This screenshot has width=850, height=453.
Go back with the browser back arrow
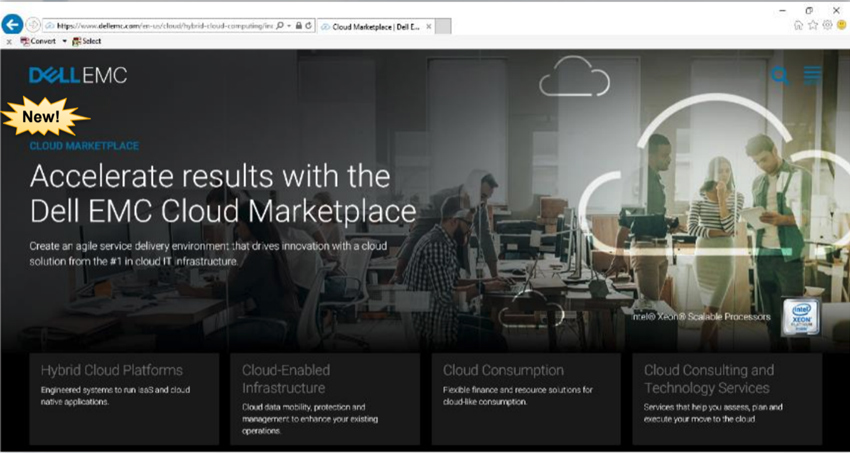[x=12, y=24]
